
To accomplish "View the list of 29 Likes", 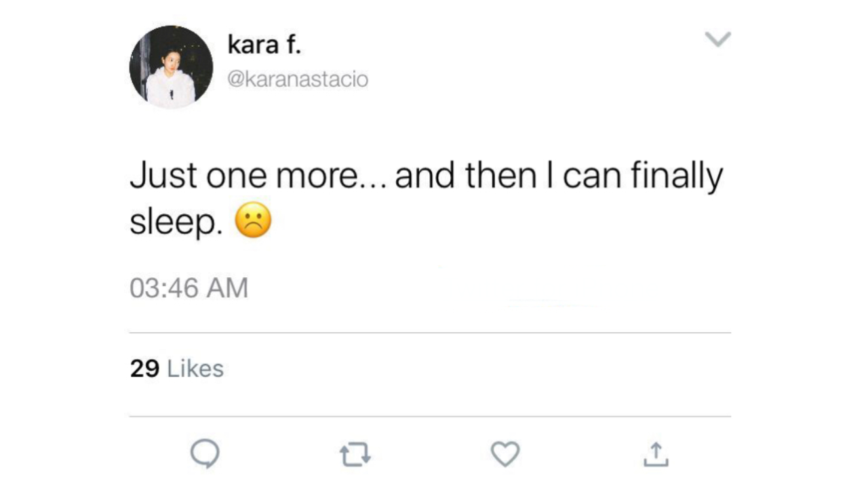I will pos(176,369).
